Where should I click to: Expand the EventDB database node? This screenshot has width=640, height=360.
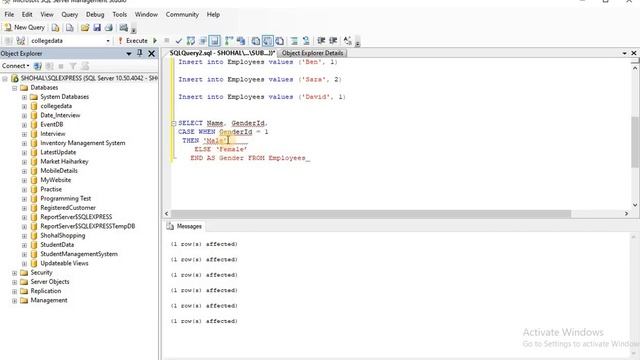point(24,125)
